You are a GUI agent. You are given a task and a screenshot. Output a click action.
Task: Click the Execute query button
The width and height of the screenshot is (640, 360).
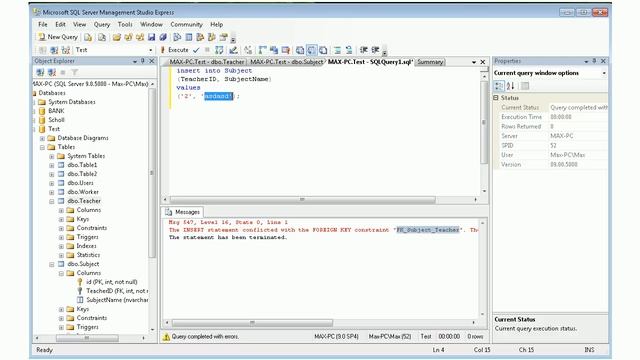(x=174, y=50)
